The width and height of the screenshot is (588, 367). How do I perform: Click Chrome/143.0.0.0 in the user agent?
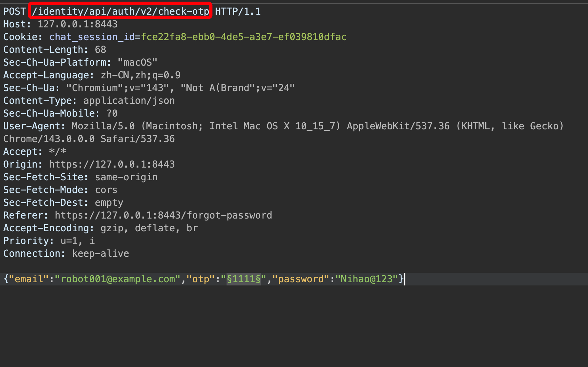49,139
